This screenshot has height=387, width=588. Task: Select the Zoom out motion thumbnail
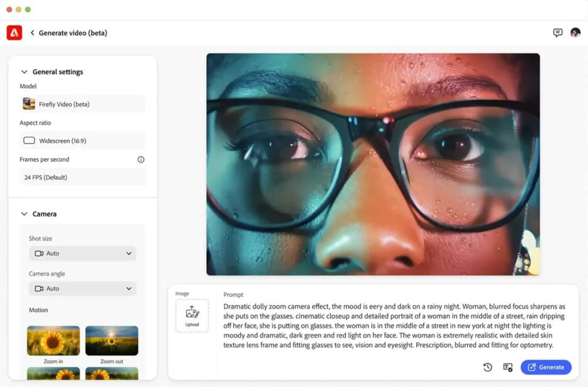click(112, 341)
